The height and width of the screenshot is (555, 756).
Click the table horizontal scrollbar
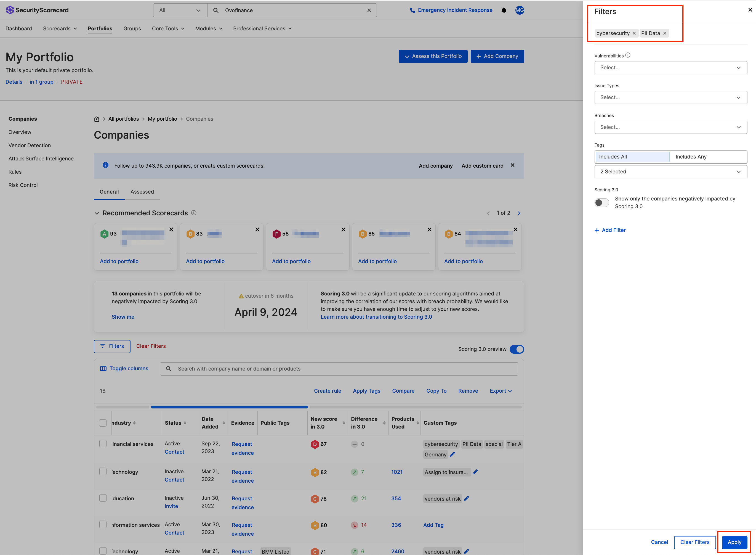pos(229,407)
